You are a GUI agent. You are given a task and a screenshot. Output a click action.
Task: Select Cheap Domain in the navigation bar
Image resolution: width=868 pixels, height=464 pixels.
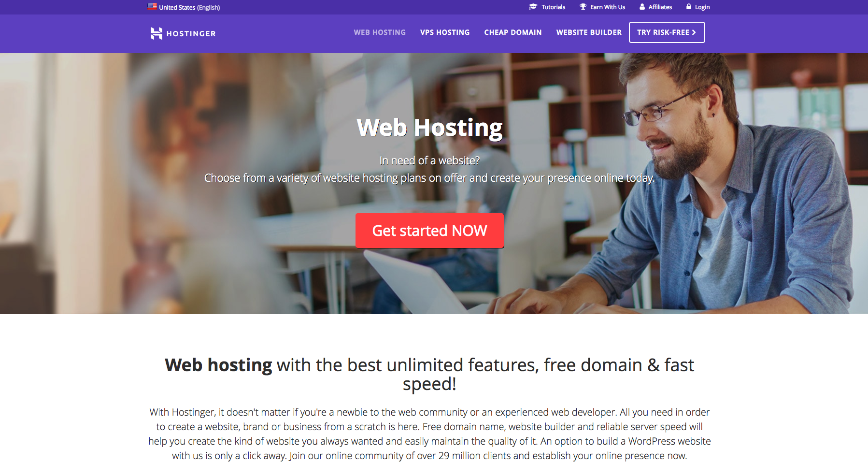[513, 32]
